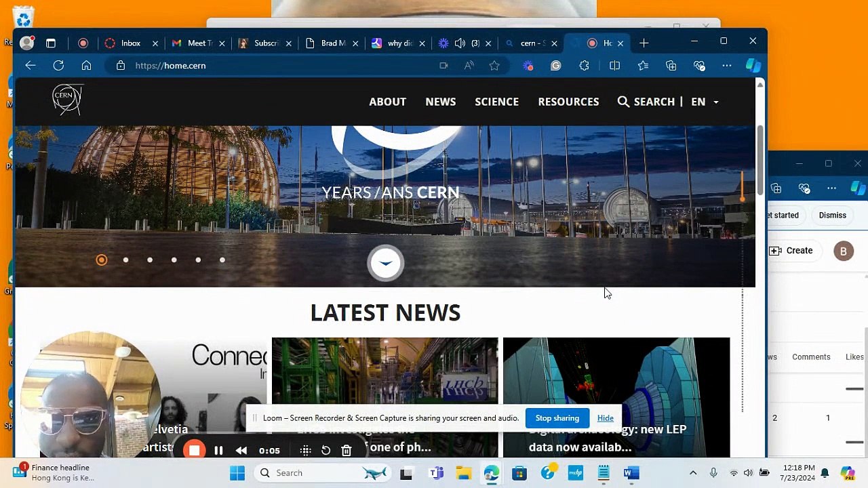Open Microsoft Teams from taskbar
Image resolution: width=868 pixels, height=488 pixels.
436,473
